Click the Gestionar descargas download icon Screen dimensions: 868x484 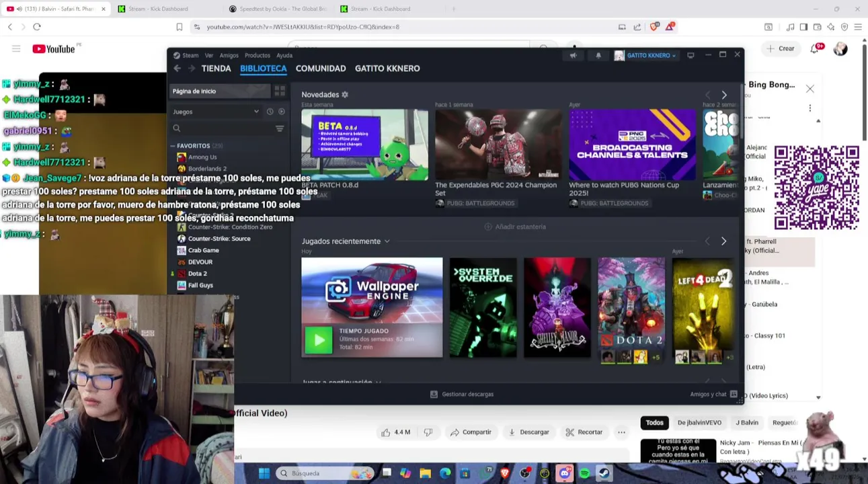click(434, 394)
